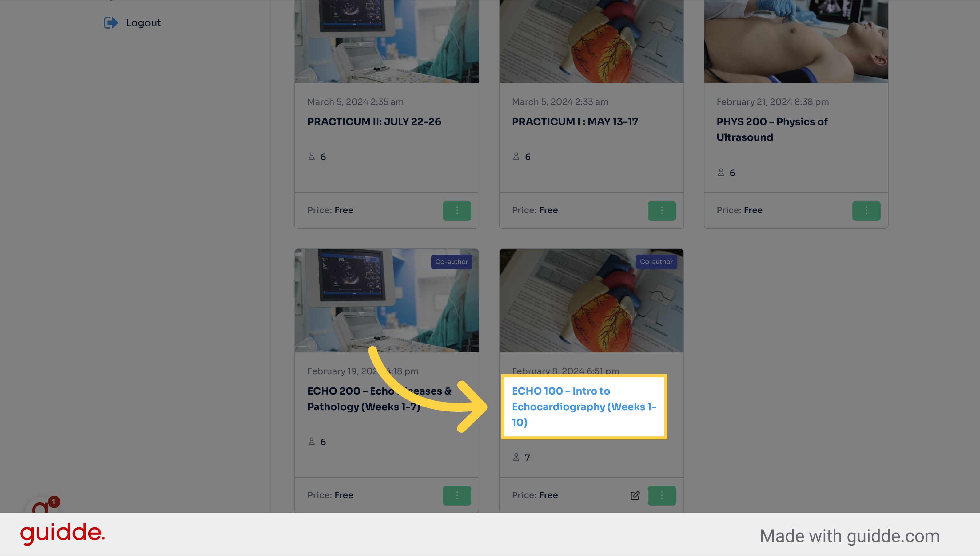Click the user count icon on ECHO 100 card

(x=516, y=458)
